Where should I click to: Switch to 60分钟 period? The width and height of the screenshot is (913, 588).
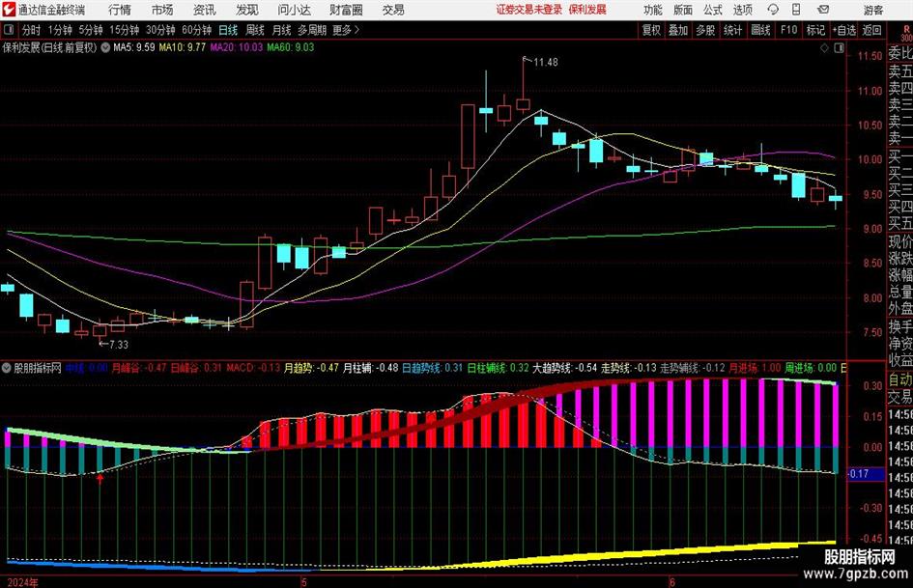coord(197,30)
